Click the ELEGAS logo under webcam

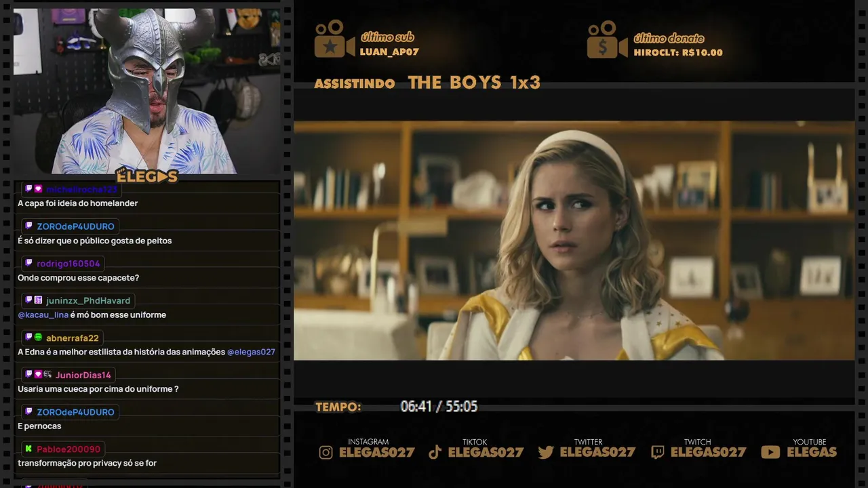[x=146, y=176]
